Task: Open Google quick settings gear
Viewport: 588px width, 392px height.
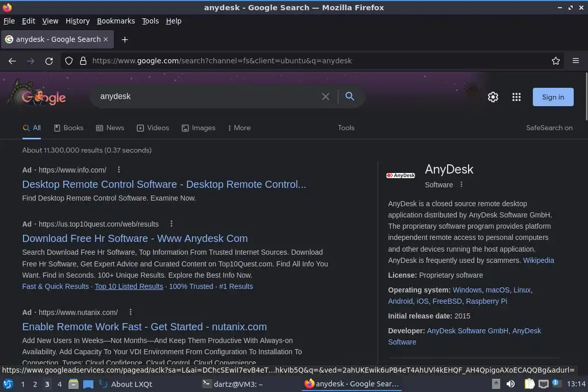Action: tap(493, 97)
